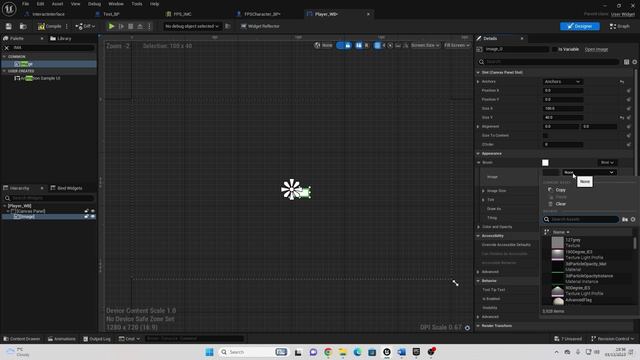This screenshot has width=640, height=360.
Task: Clear the palette search with X
Action: [7, 47]
